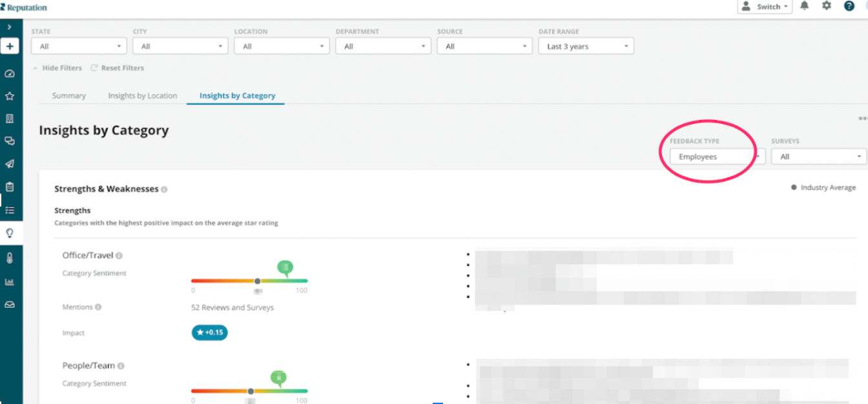Expand the Date Range dropdown showing Last 3 years

pos(585,46)
